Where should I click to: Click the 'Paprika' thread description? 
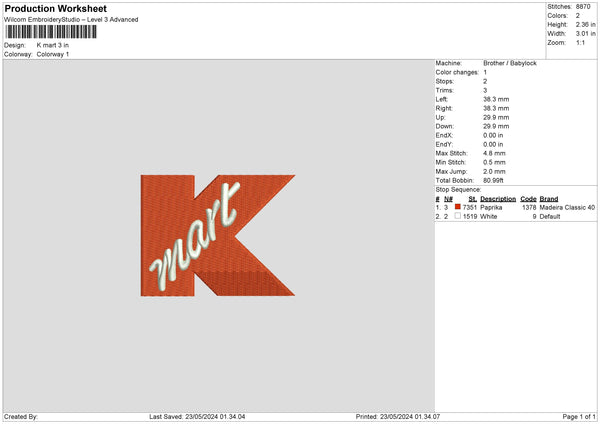click(491, 207)
